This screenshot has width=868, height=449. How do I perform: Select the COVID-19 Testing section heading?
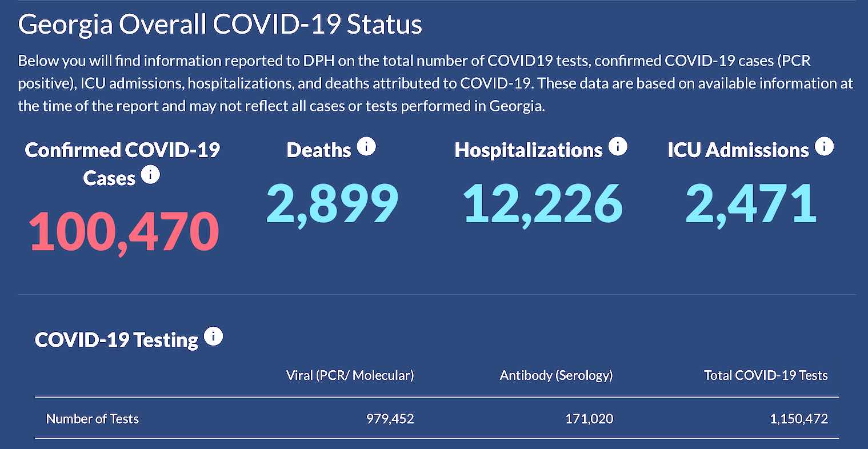point(114,339)
